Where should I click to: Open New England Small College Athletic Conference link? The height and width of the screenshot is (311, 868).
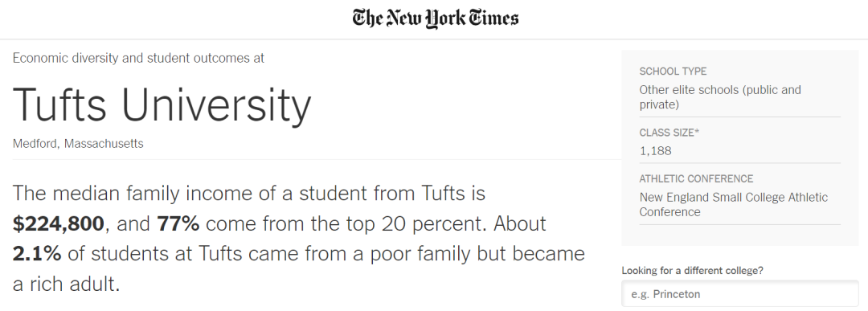[x=734, y=205]
